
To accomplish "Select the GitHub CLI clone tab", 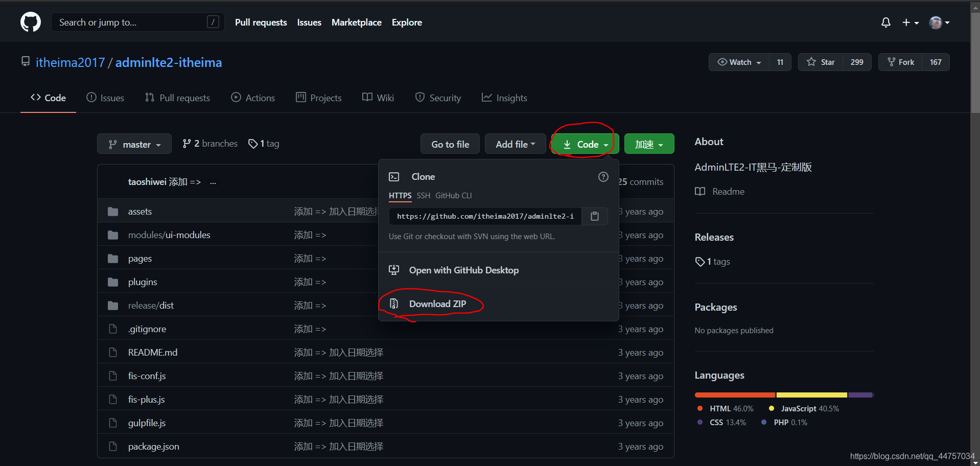I will coord(453,196).
